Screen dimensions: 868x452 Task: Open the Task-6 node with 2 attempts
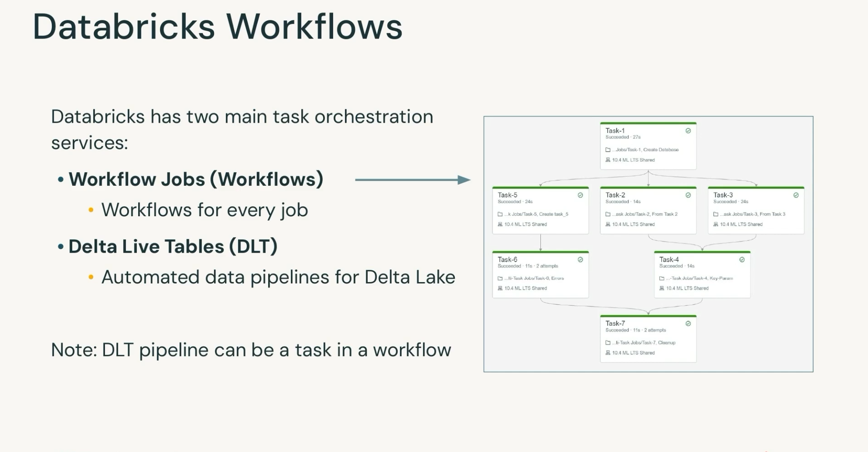click(x=508, y=259)
